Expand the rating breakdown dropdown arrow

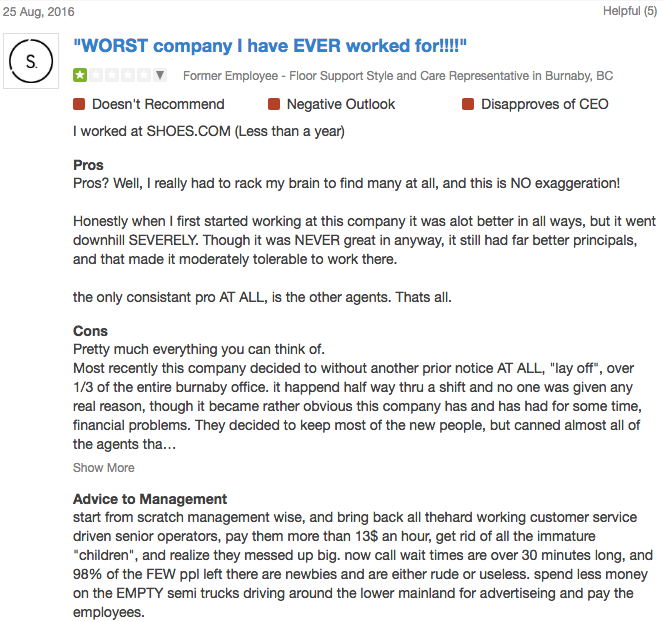(160, 76)
